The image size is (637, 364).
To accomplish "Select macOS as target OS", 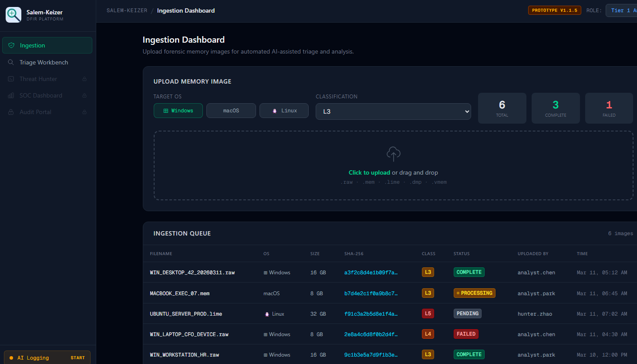I will (x=231, y=111).
